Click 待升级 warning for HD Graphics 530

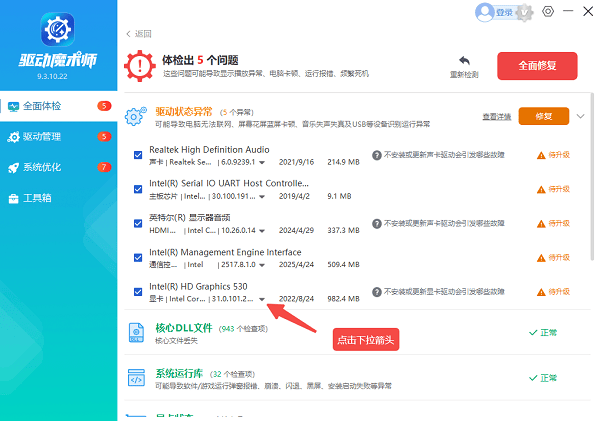[553, 292]
